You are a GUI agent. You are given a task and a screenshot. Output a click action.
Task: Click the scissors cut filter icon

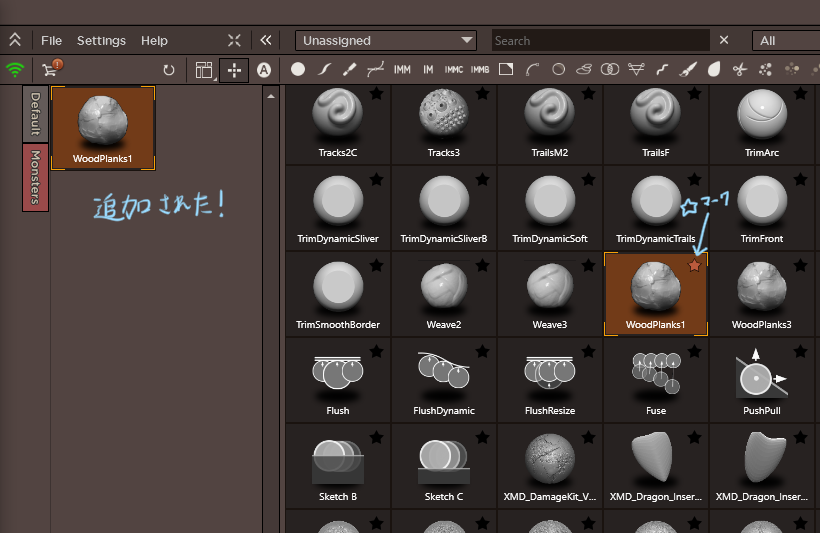click(739, 69)
